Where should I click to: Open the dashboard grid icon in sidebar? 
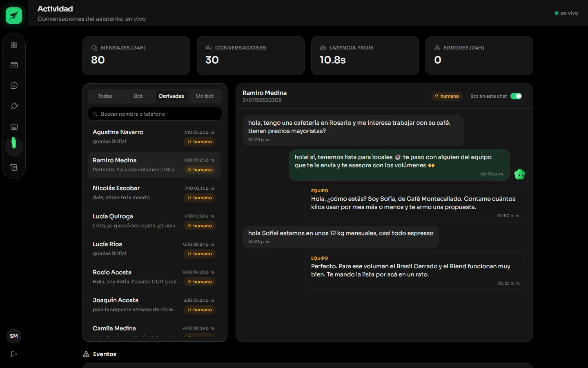point(14,45)
